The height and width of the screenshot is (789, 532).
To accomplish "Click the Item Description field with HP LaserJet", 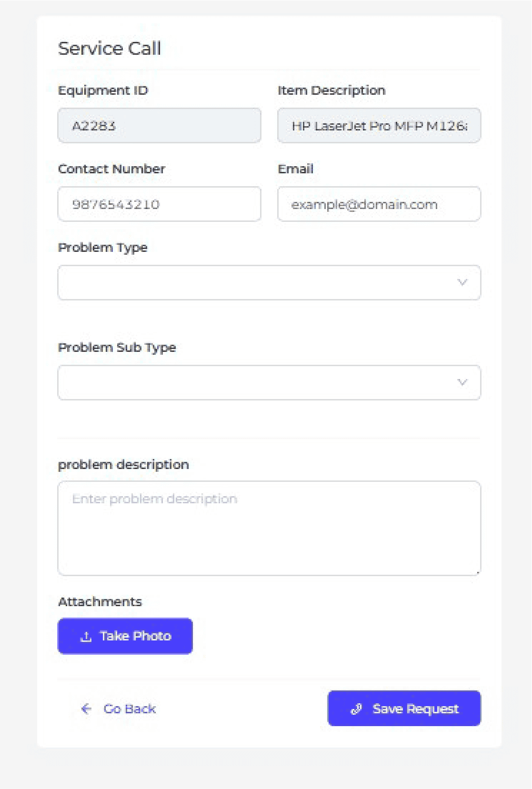I will point(379,126).
